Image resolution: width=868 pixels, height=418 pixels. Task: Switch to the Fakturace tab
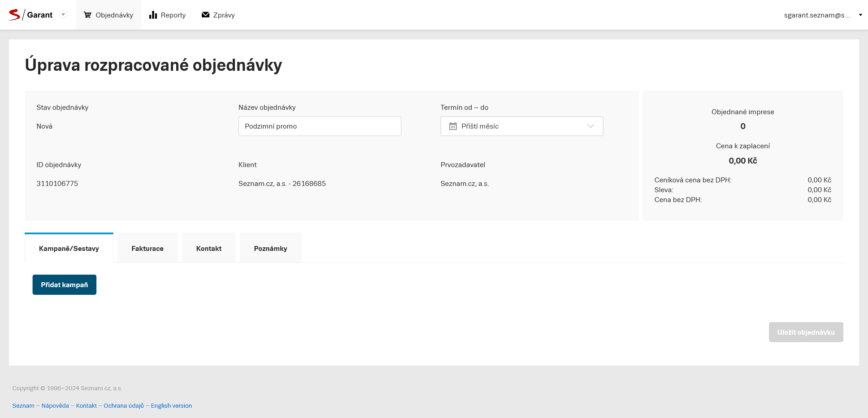[x=148, y=248]
